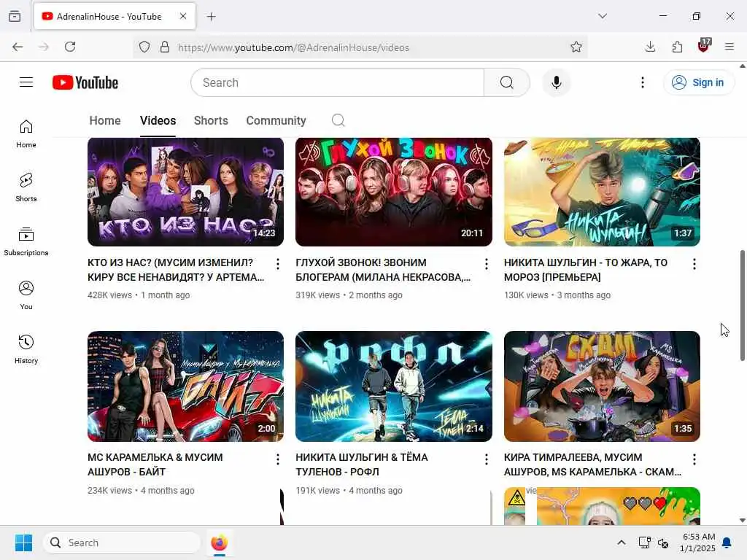Screen dimensions: 747x560
Task: Open the Никита Шульгин То Жара thumbnail
Action: [x=602, y=192]
